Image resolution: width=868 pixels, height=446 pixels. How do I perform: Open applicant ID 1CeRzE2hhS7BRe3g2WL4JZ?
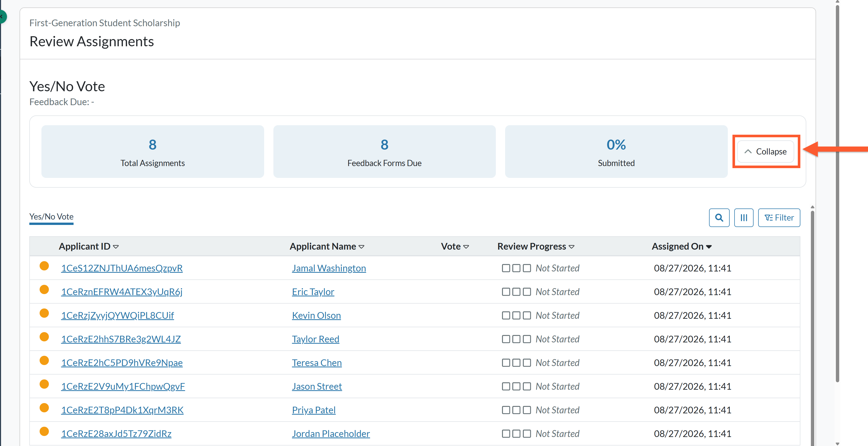(121, 339)
